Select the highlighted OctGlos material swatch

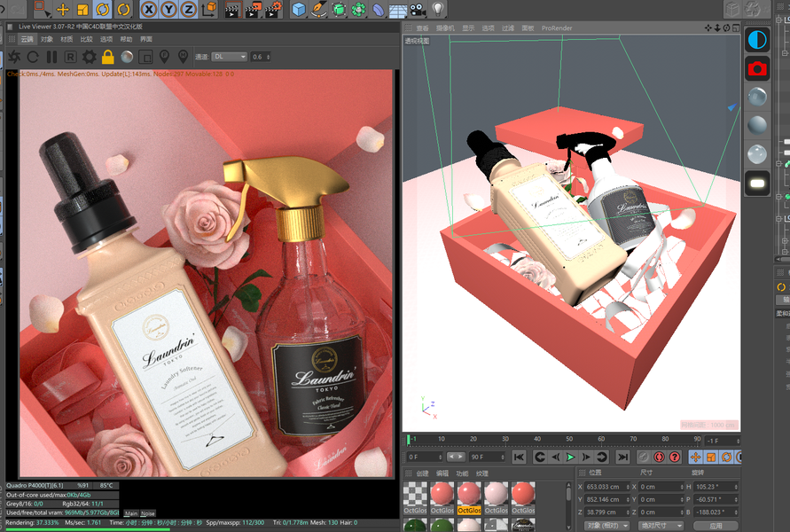469,497
